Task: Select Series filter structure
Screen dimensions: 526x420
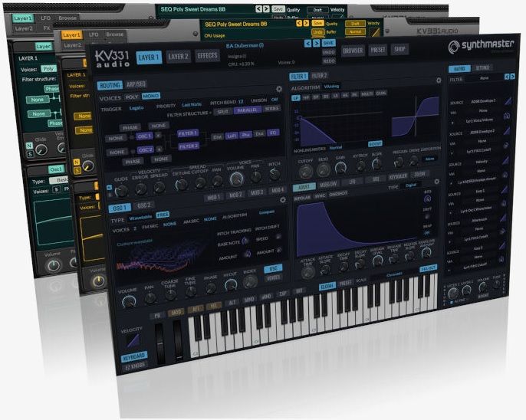Action: pos(271,108)
